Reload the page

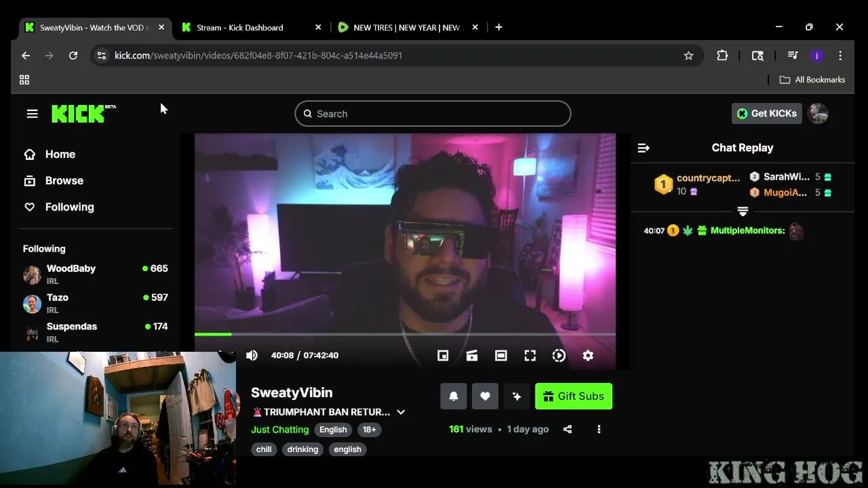73,56
